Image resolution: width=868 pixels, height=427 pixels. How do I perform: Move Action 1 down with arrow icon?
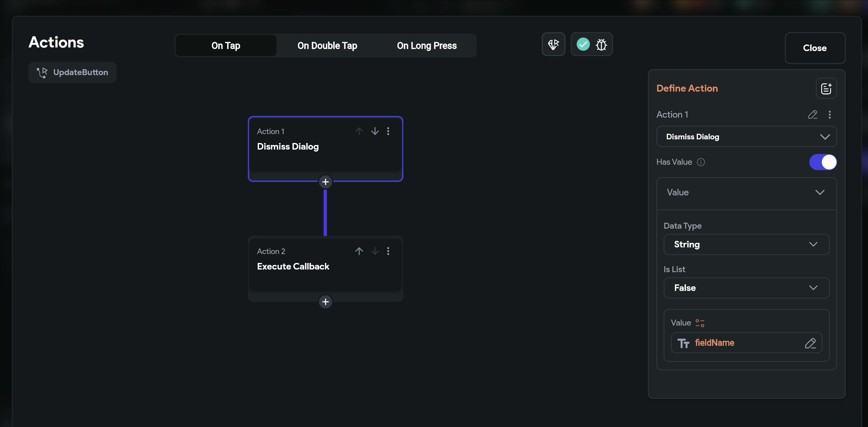[375, 131]
